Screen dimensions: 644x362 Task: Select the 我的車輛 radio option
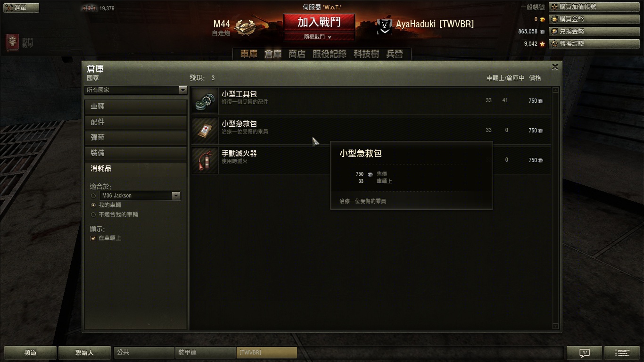click(93, 205)
